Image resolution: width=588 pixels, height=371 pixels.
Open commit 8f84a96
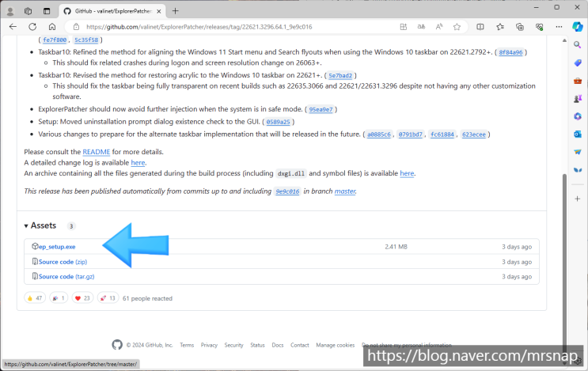pos(510,52)
